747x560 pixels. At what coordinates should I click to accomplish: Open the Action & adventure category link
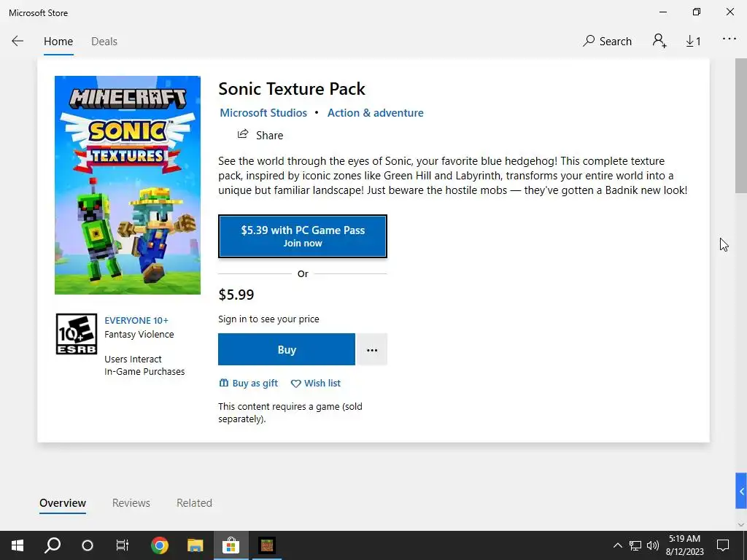point(376,113)
